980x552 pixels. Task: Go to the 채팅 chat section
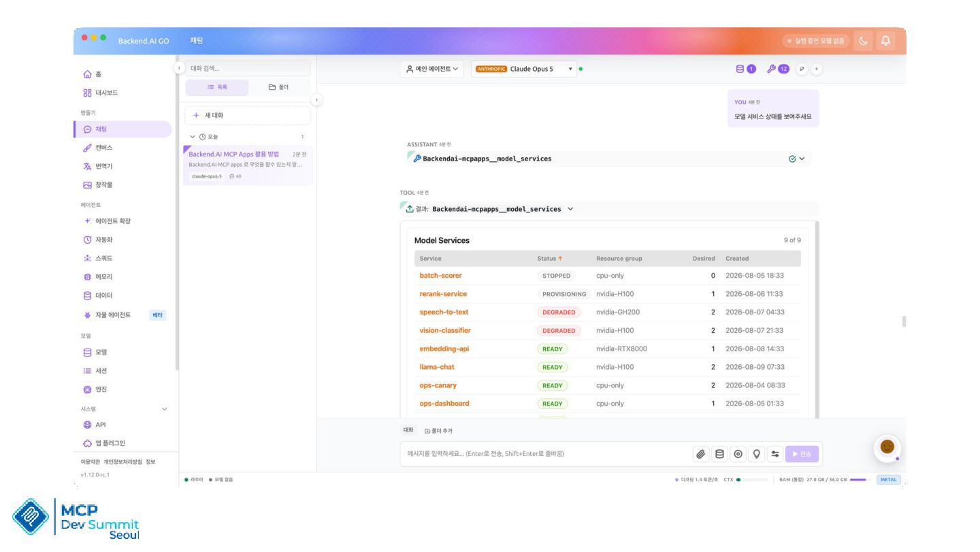(122, 129)
